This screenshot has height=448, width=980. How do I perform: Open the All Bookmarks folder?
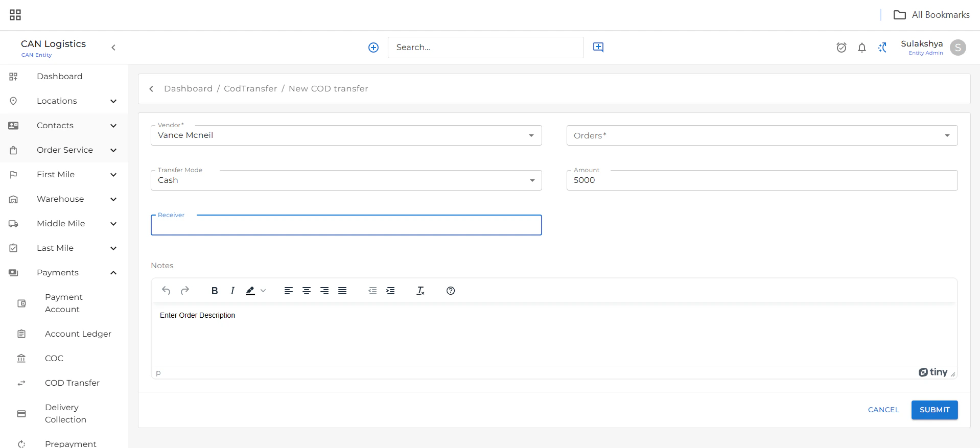[931, 15]
